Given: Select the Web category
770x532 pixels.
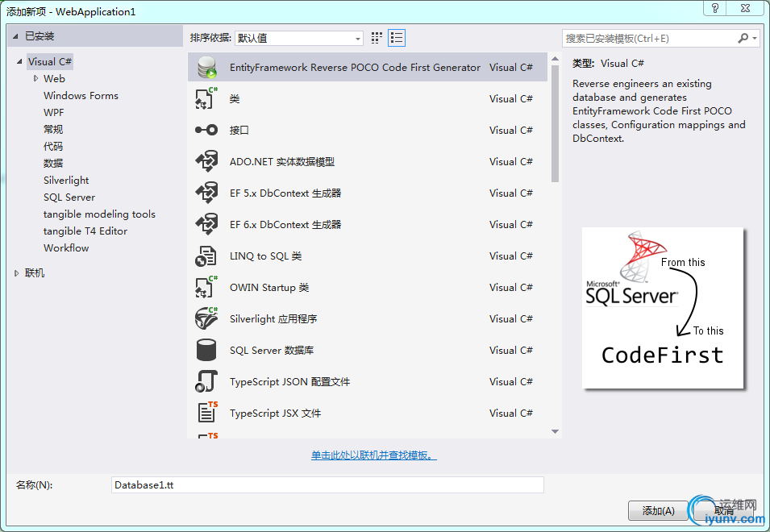Looking at the screenshot, I should pyautogui.click(x=54, y=78).
